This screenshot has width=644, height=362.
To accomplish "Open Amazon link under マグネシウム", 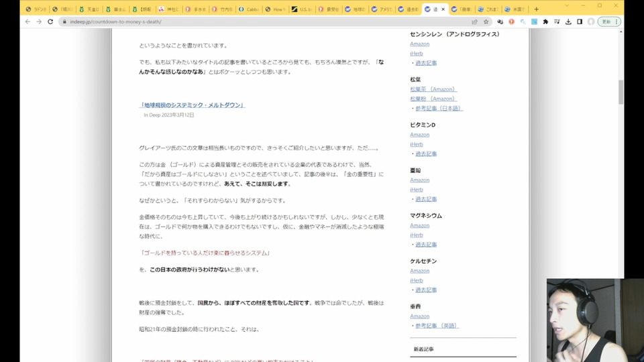I will [x=419, y=225].
